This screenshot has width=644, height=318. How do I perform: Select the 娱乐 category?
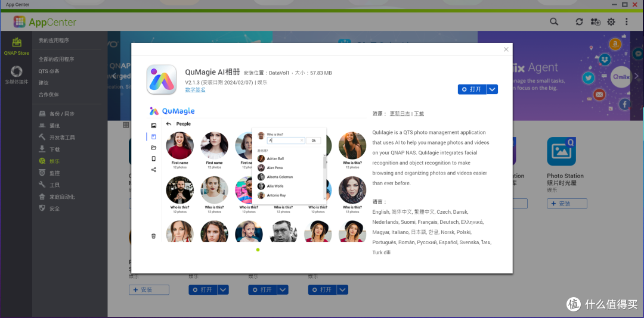click(x=49, y=161)
